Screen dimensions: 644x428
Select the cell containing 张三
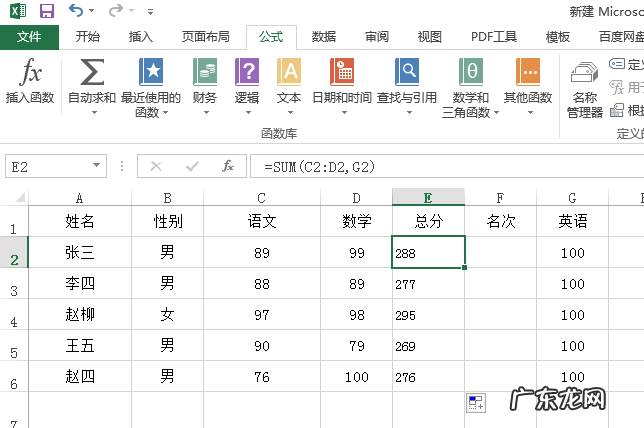80,252
